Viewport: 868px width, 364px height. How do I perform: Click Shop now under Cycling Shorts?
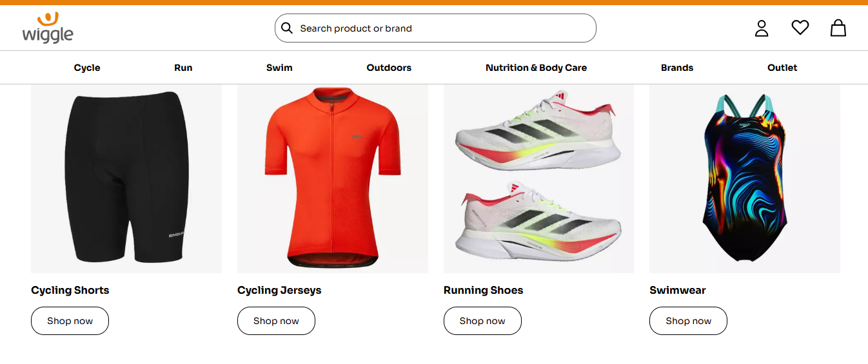pyautogui.click(x=70, y=321)
